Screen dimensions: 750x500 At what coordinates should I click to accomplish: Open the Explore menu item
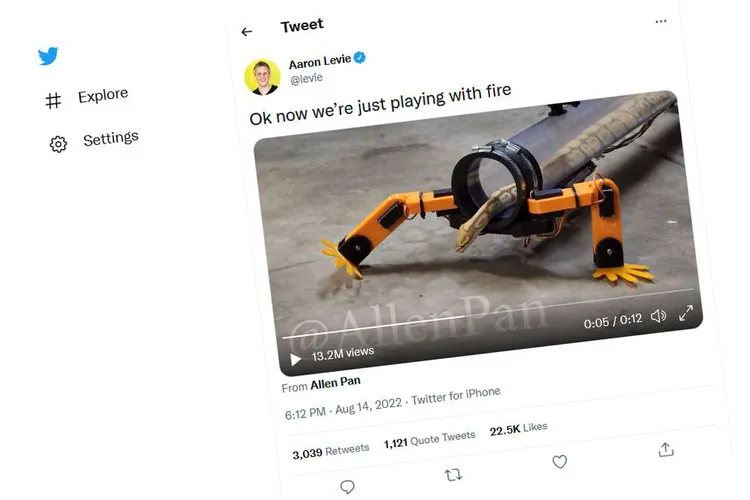click(x=102, y=95)
